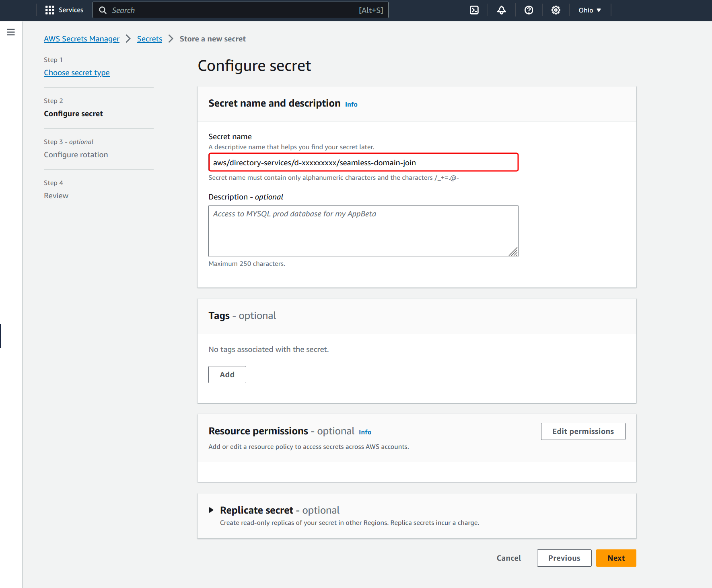Toggle the navigation sidebar hamburger icon

[11, 32]
